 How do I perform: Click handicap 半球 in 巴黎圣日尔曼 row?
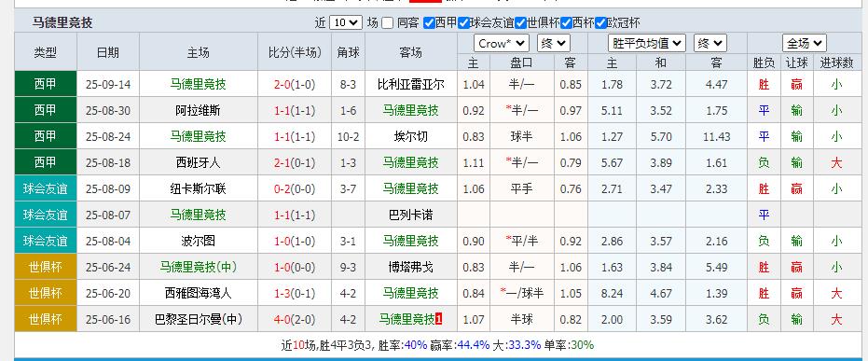(x=521, y=319)
